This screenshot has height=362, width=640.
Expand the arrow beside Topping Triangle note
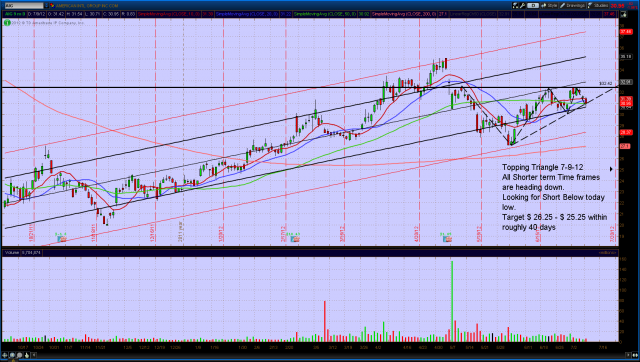click(x=611, y=169)
